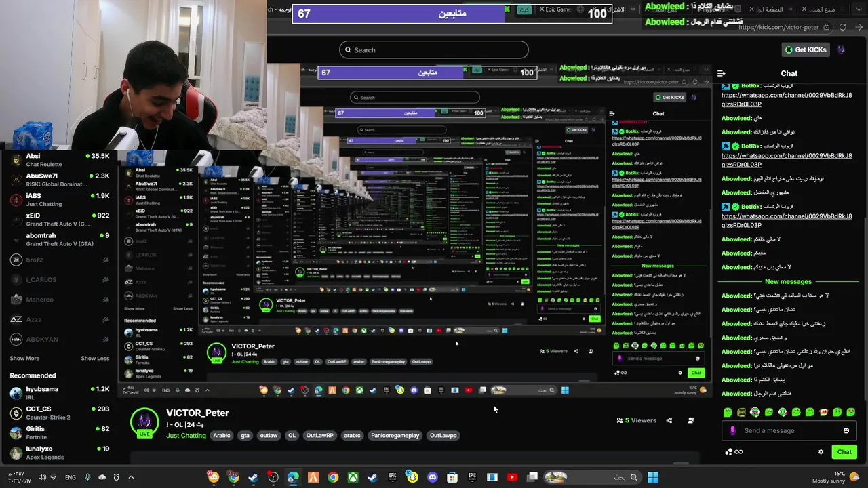Open xEID channel in sidebar
868x488 pixels.
(x=60, y=220)
